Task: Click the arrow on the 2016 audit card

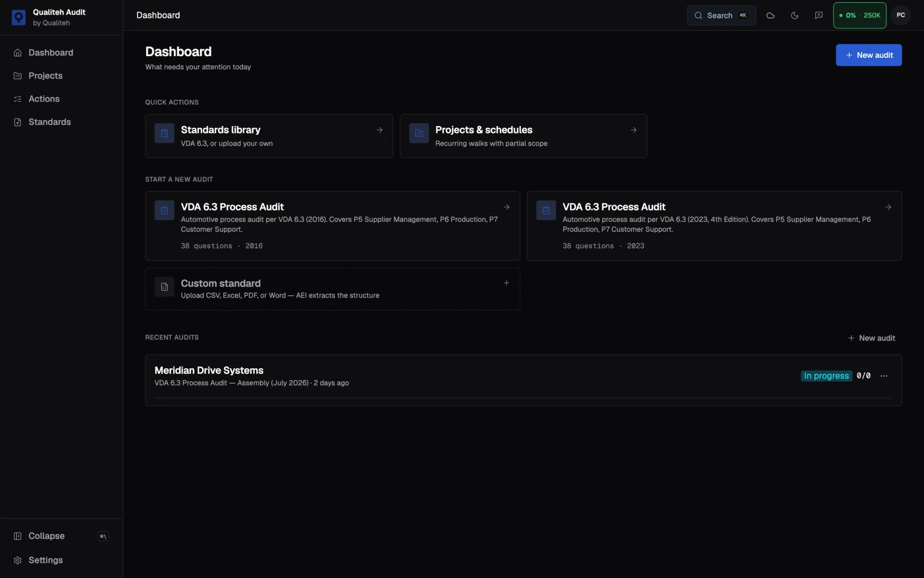Action: pyautogui.click(x=506, y=207)
